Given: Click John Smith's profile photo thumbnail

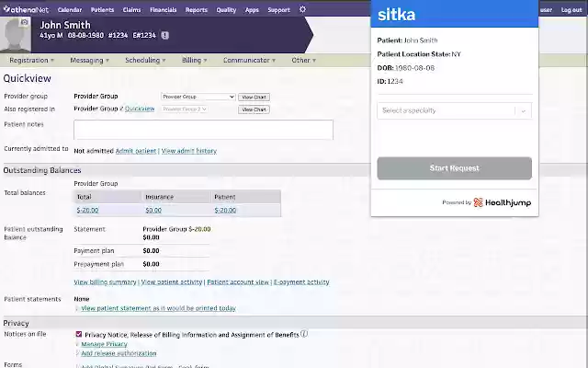Looking at the screenshot, I should 16,35.
